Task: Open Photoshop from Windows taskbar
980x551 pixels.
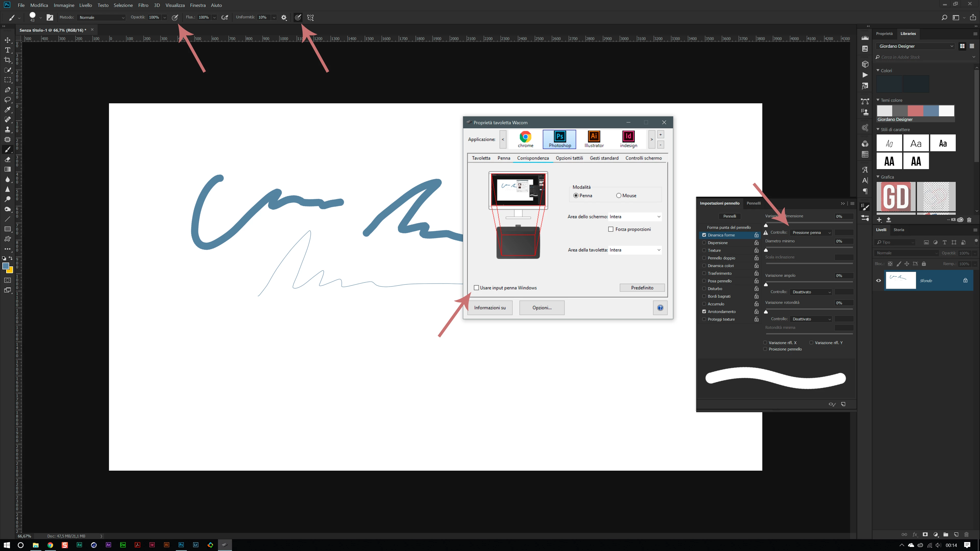Action: pos(181,545)
